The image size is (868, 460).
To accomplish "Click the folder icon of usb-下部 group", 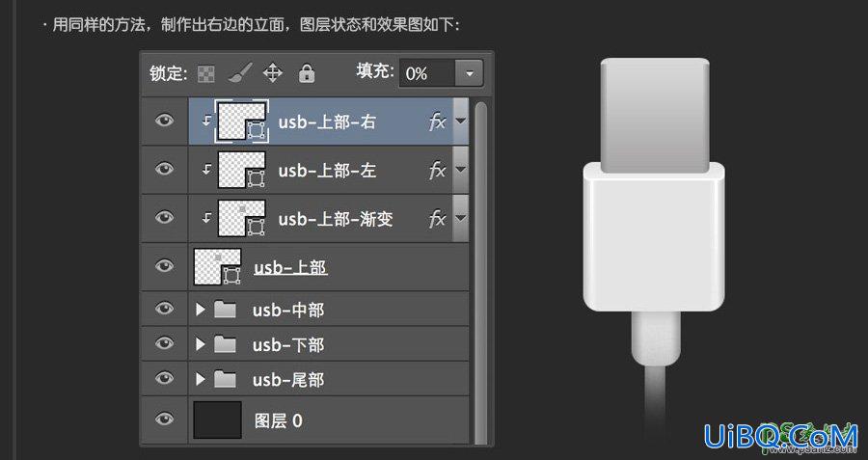I will click(225, 344).
